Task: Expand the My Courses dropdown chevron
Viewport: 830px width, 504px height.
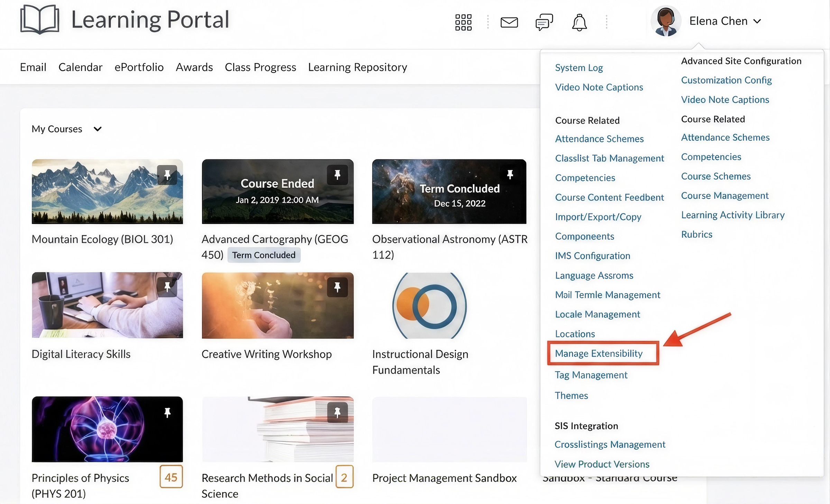Action: tap(98, 129)
